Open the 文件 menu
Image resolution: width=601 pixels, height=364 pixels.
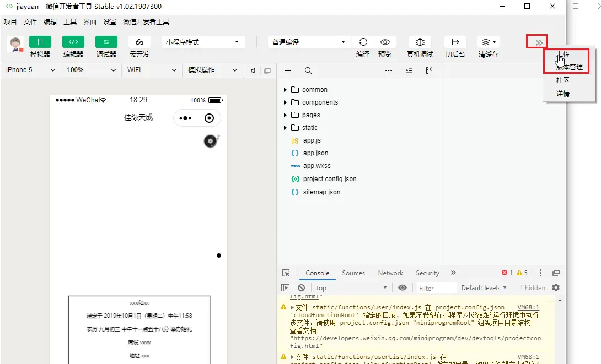pos(30,22)
